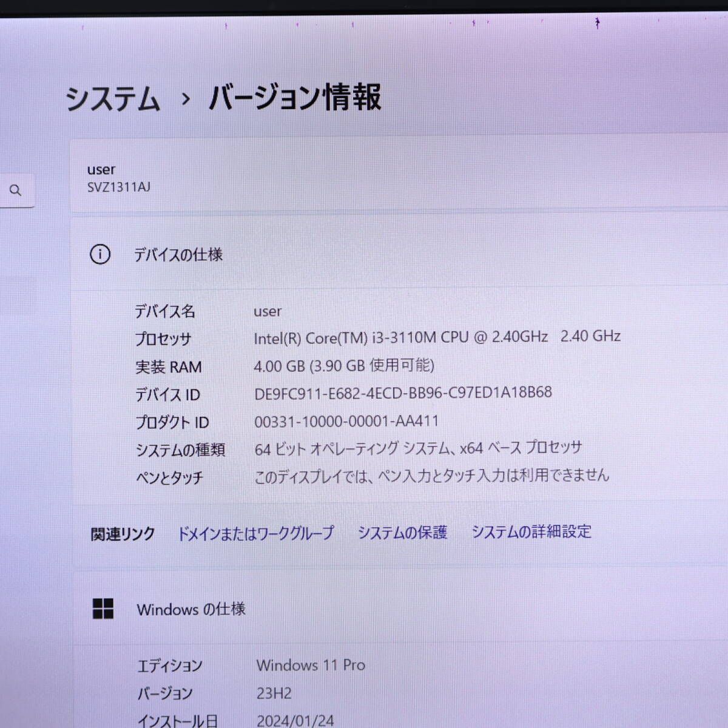Click the Windows logo icon
This screenshot has height=728, width=728.
[x=103, y=608]
